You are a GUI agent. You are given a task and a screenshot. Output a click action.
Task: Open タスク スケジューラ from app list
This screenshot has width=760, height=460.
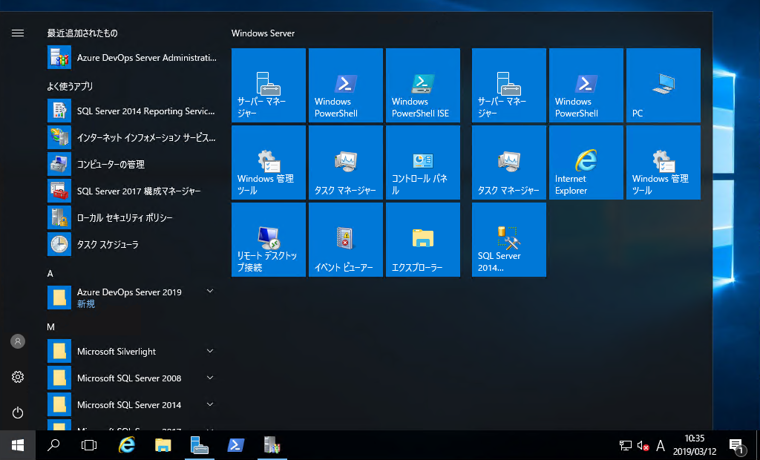tap(132, 244)
